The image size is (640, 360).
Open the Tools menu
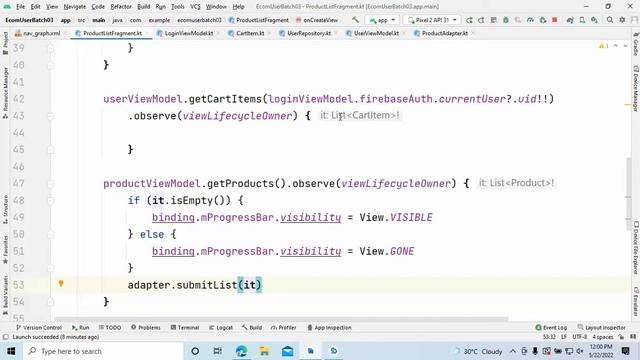pos(178,7)
